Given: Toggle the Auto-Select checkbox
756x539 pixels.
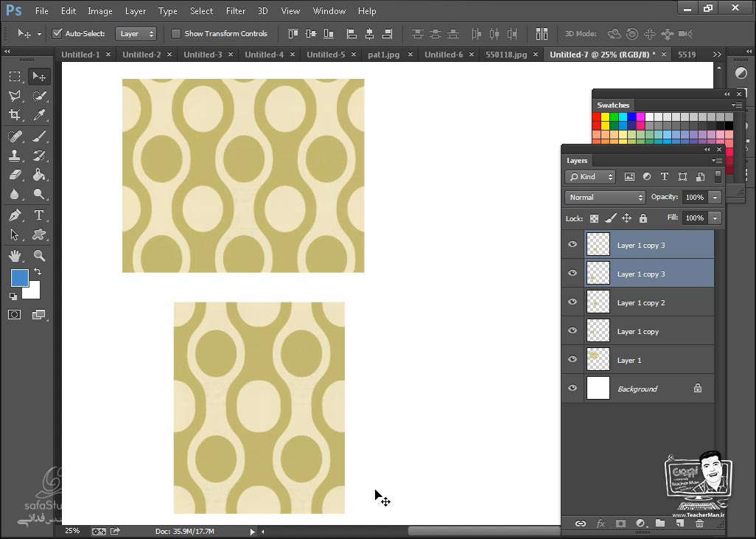Looking at the screenshot, I should [57, 33].
